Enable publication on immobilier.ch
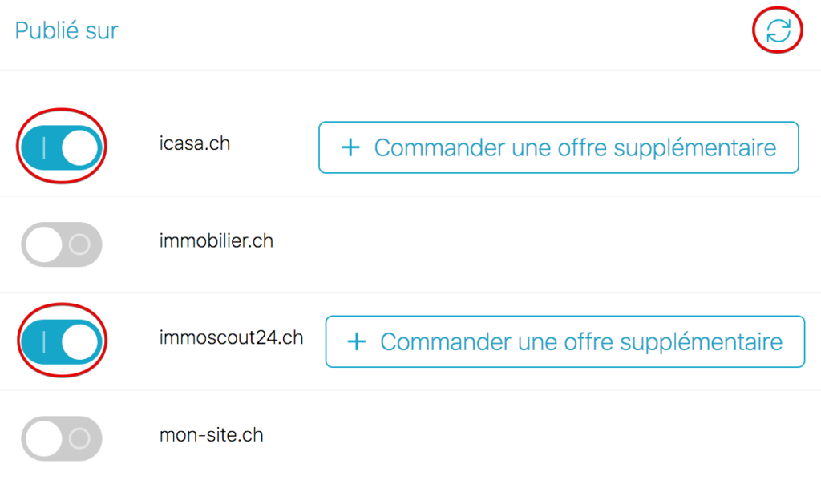This screenshot has width=821, height=504. (x=61, y=244)
